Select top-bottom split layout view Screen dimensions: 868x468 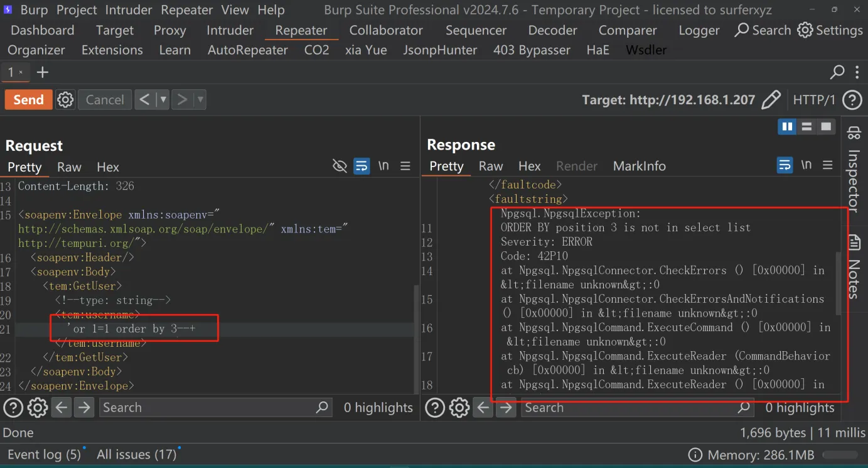(x=806, y=127)
